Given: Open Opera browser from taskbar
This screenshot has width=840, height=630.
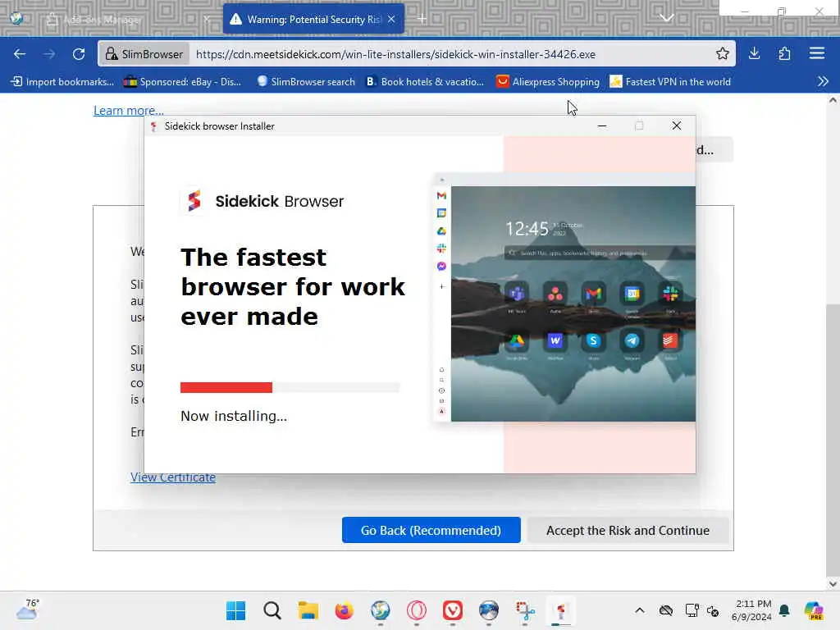Looking at the screenshot, I should [x=416, y=610].
